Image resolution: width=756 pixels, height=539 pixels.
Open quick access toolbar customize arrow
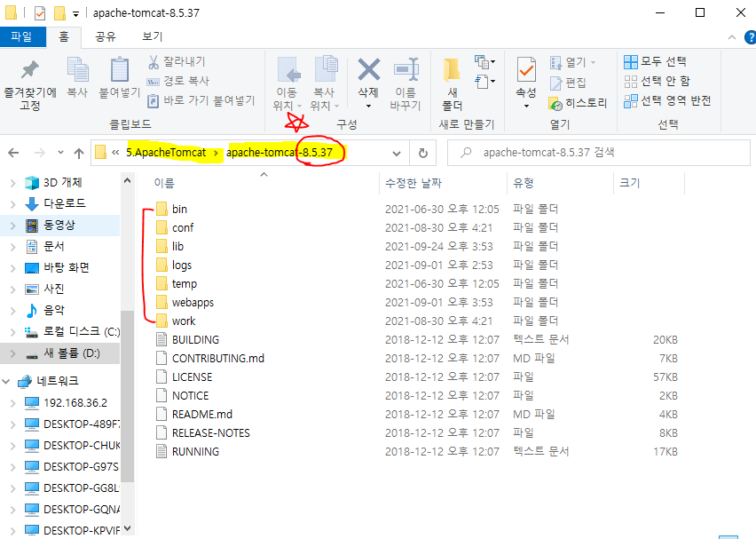[x=75, y=14]
